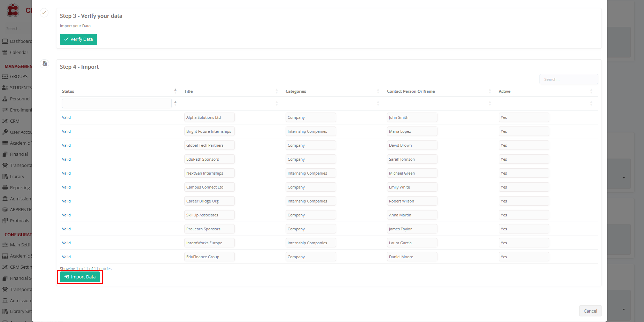Open Financial in the sidebar menu

(x=19, y=154)
